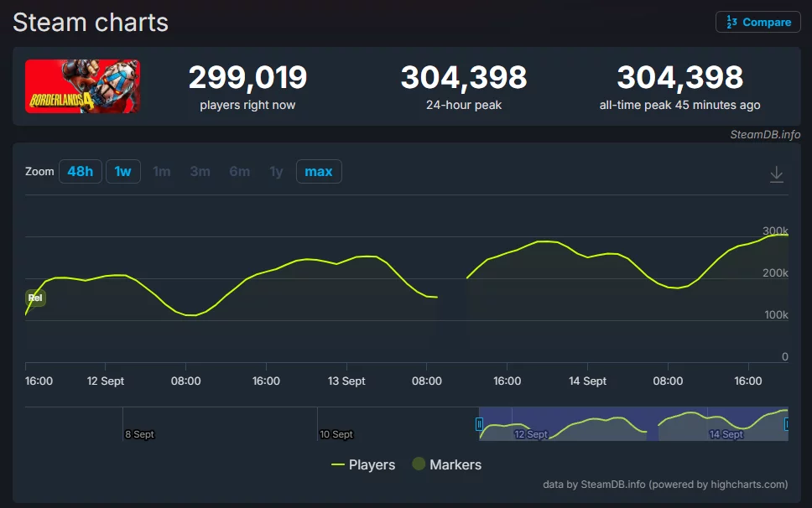This screenshot has height=508, width=812.
Task: Click the Steam charts heading
Action: coord(91,23)
